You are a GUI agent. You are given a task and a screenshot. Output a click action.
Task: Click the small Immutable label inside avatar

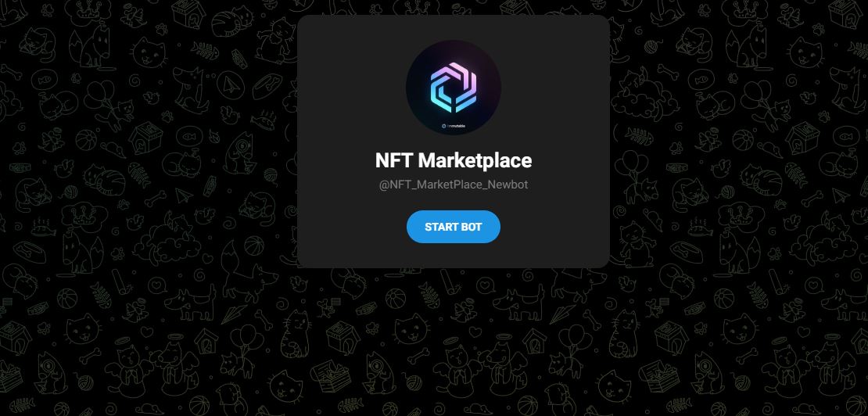click(454, 126)
